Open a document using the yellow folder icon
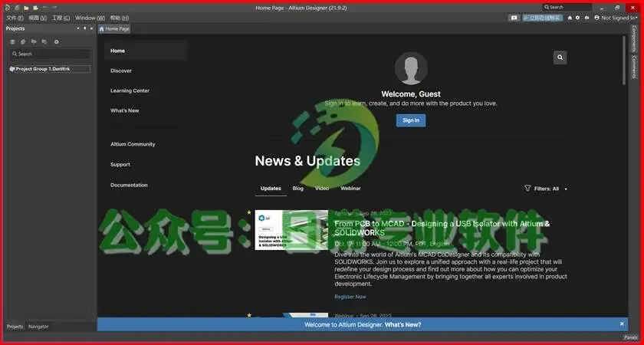This screenshot has width=644, height=345. (x=26, y=8)
